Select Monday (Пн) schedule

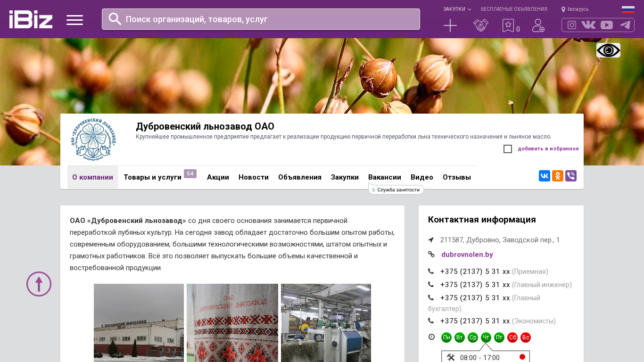(x=446, y=337)
